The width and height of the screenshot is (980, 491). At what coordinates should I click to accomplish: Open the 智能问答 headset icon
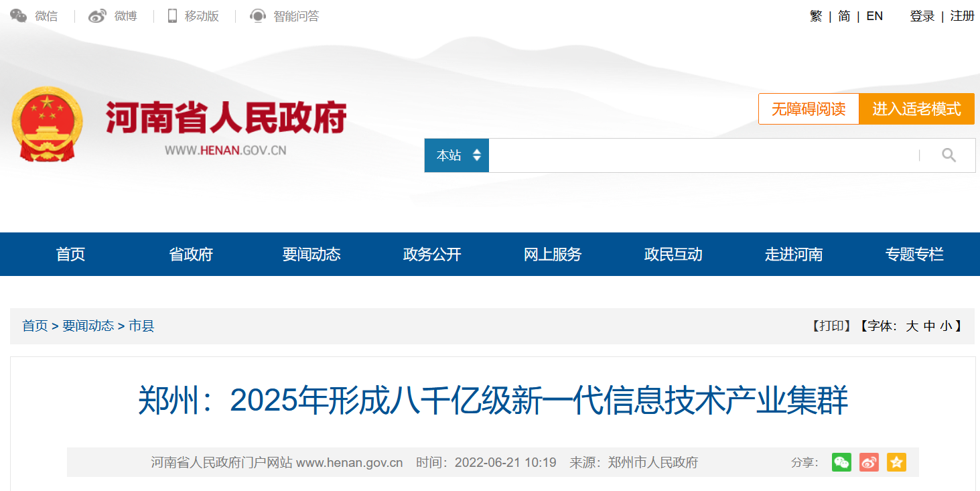point(258,16)
